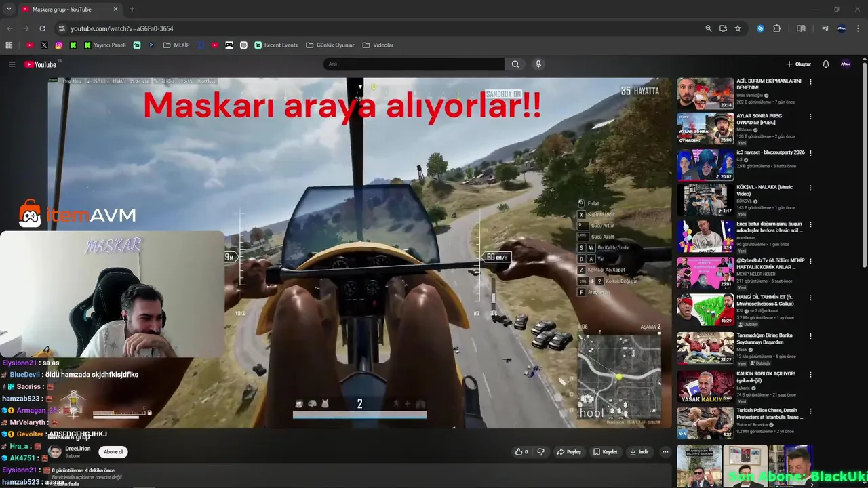Viewport: 868px width, 488px height.
Task: Reload the page with the refresh icon
Action: pyautogui.click(x=42, y=28)
